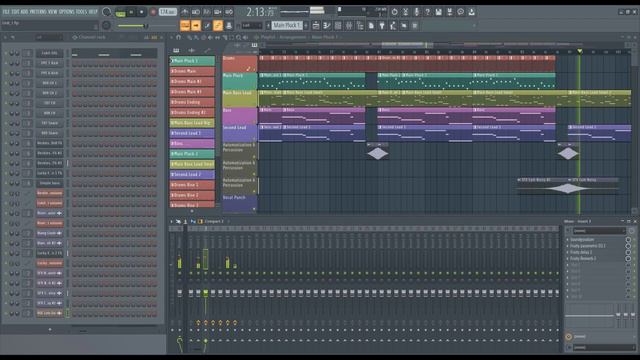Select the audio waveform tab in playlist picker

[191, 51]
